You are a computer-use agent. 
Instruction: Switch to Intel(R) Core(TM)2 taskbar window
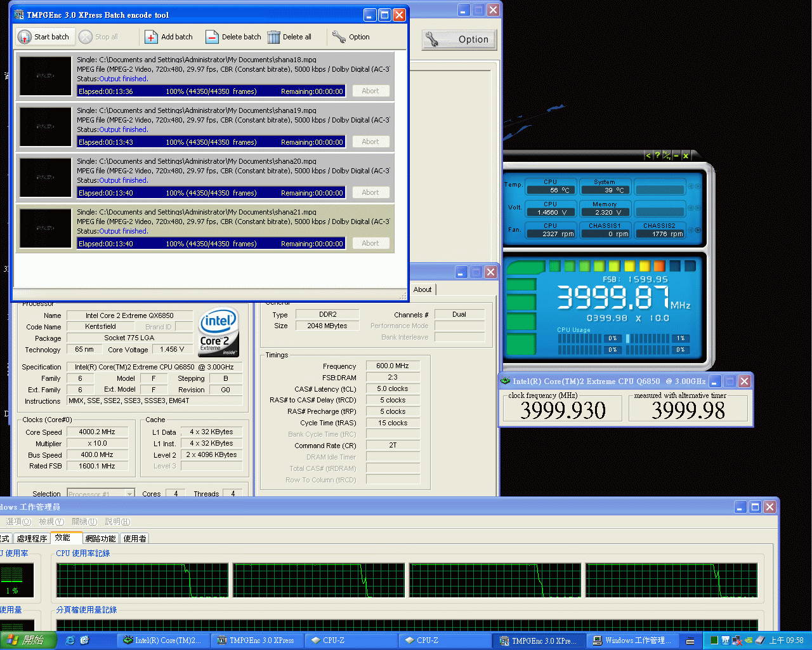162,640
